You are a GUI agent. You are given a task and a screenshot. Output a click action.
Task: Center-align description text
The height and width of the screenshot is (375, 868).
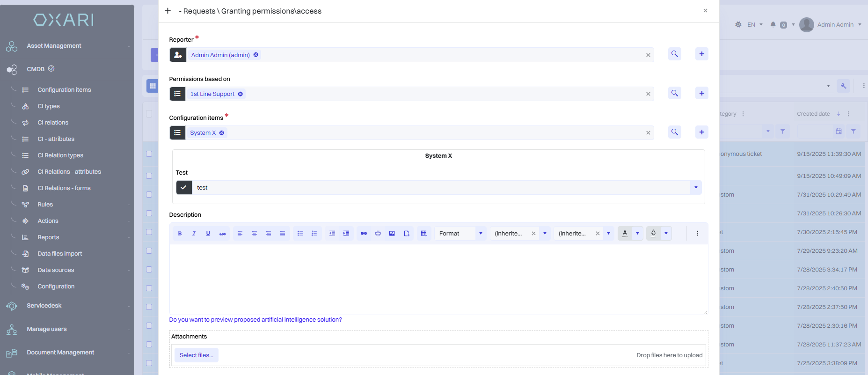click(255, 234)
